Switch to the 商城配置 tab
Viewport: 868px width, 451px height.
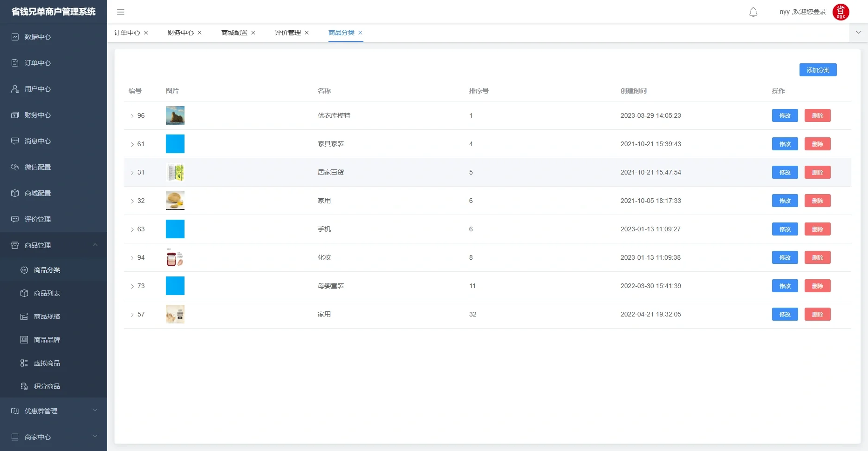(x=233, y=33)
